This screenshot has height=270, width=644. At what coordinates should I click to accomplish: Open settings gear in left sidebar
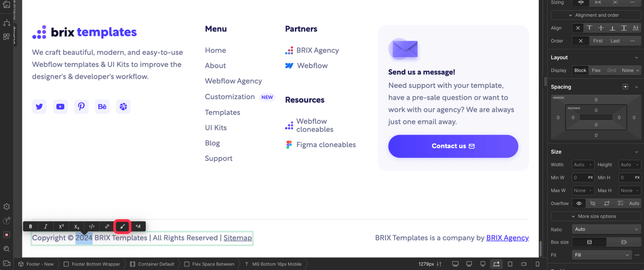pyautogui.click(x=6, y=207)
